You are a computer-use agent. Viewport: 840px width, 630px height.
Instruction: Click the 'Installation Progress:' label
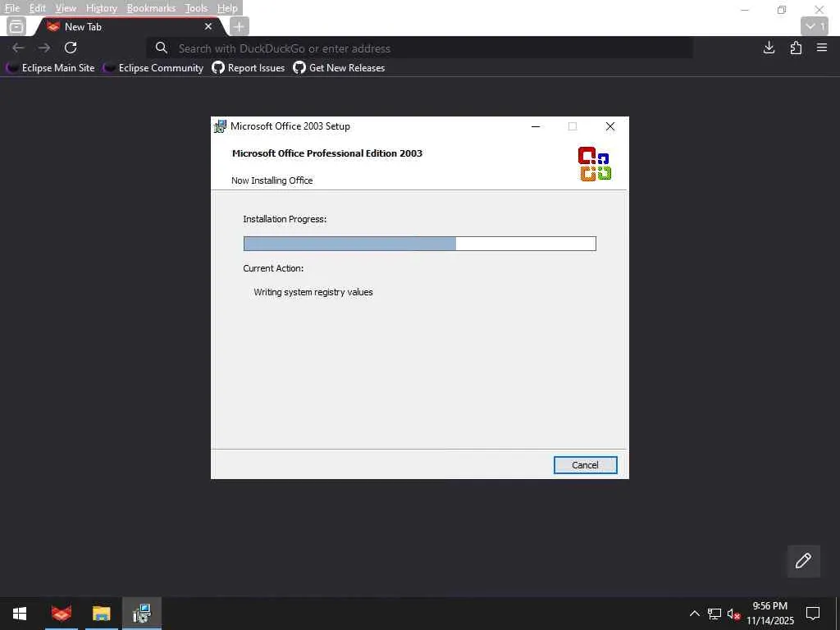coord(285,219)
